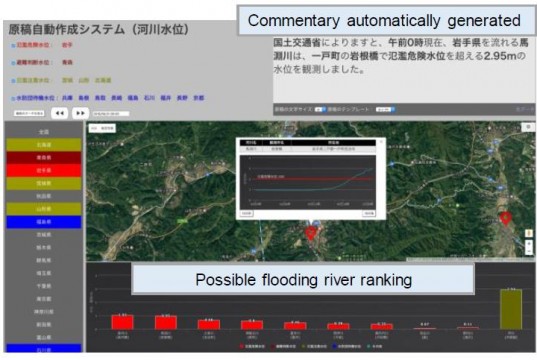Image resolution: width=537 pixels, height=360 pixels.
Task: Open the manuscript template dropdown
Action: (385, 109)
